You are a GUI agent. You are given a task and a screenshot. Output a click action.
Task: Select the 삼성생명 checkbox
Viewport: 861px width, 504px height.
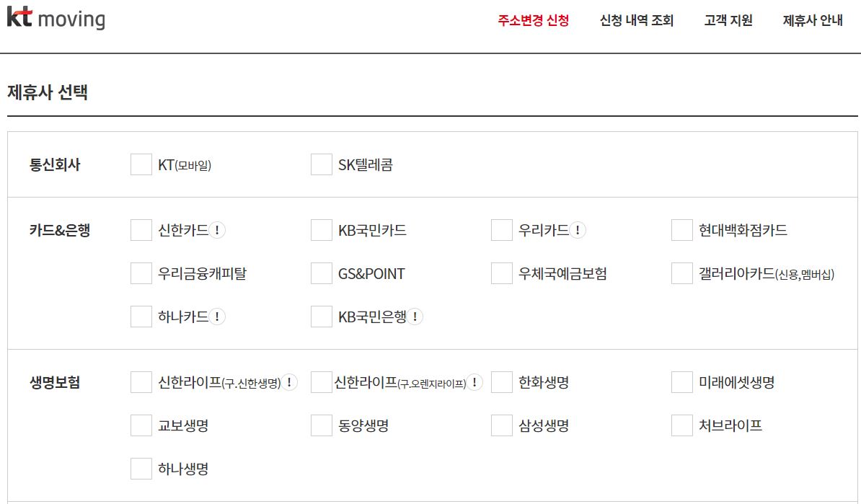[x=501, y=425]
